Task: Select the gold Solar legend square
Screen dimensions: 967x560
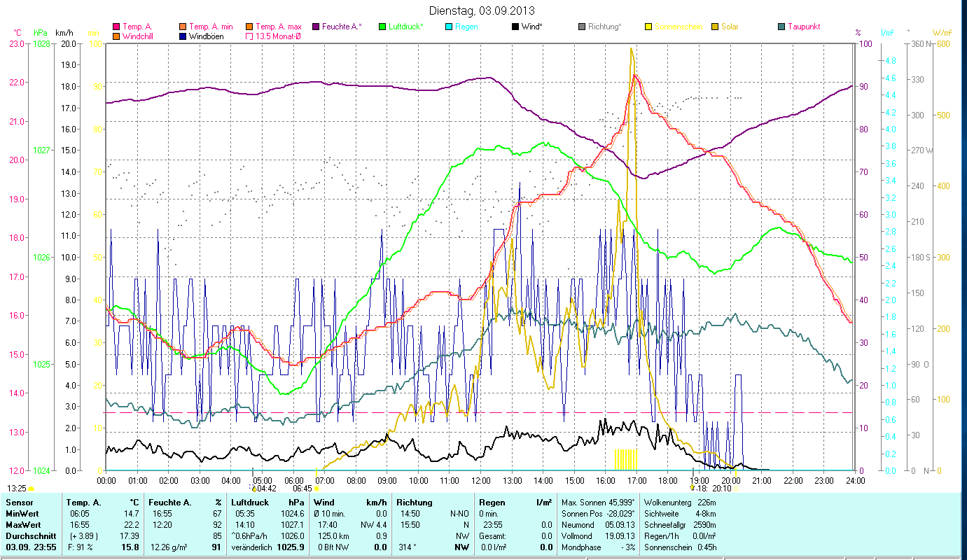Action: tap(715, 27)
